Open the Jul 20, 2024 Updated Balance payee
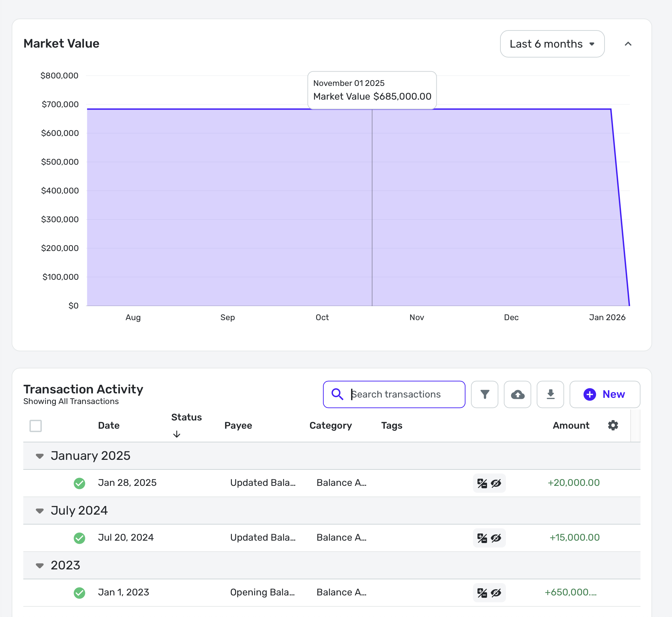 tap(262, 538)
